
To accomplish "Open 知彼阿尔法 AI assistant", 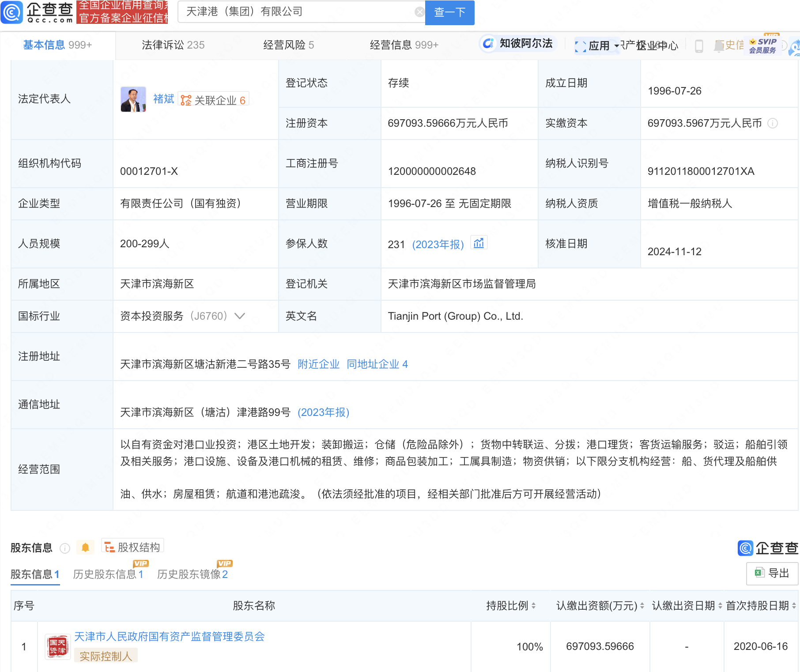I will coord(518,43).
